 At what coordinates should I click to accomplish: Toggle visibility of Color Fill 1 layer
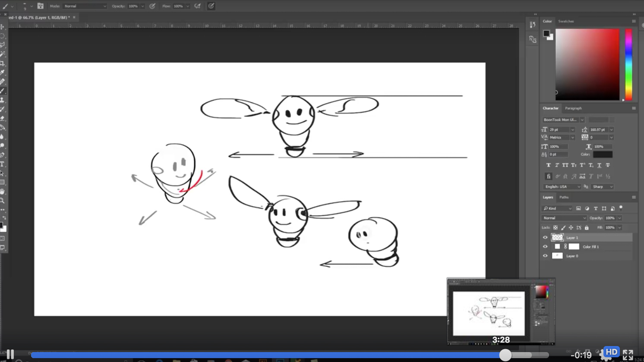(x=545, y=247)
